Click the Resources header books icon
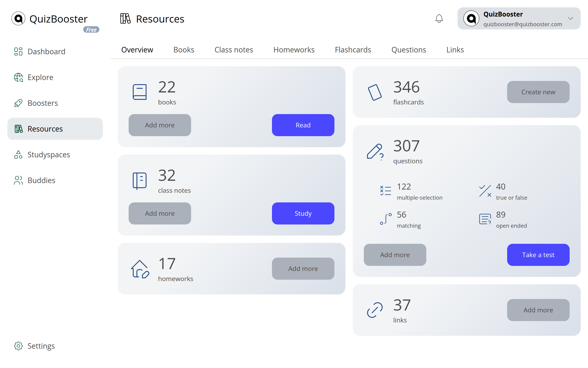This screenshot has height=368, width=588. pyautogui.click(x=125, y=18)
